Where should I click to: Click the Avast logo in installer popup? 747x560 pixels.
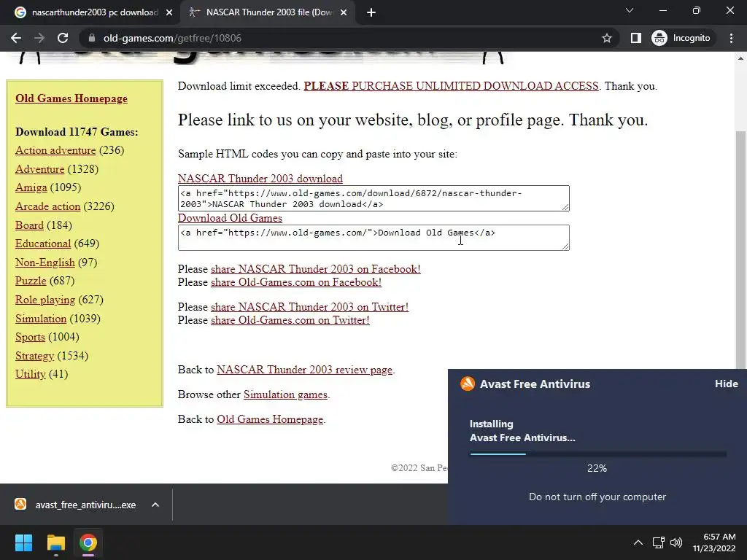click(x=468, y=384)
